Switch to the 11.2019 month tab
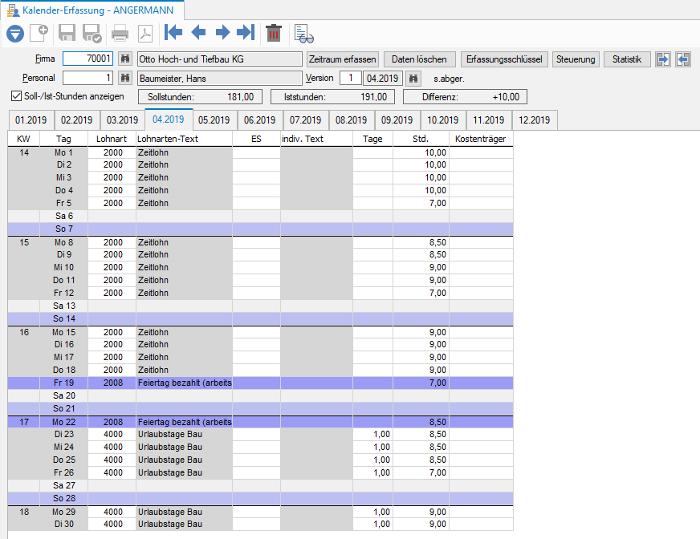This screenshot has width=700, height=539. click(x=488, y=120)
